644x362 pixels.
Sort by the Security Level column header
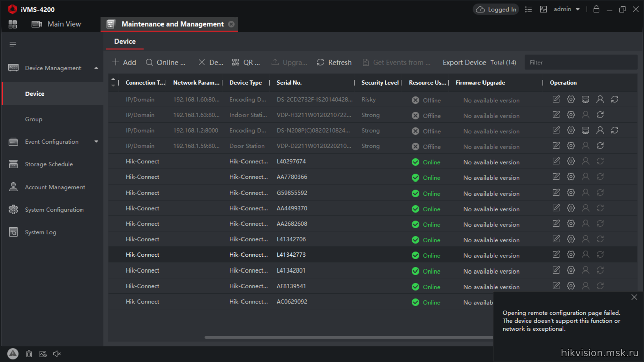[380, 83]
